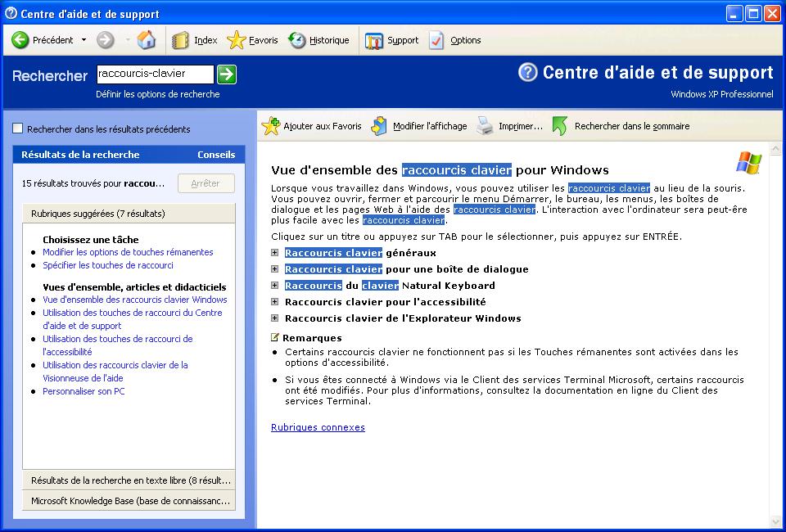This screenshot has height=532, width=786.
Task: Click the Index toolbar label
Action: (x=206, y=40)
